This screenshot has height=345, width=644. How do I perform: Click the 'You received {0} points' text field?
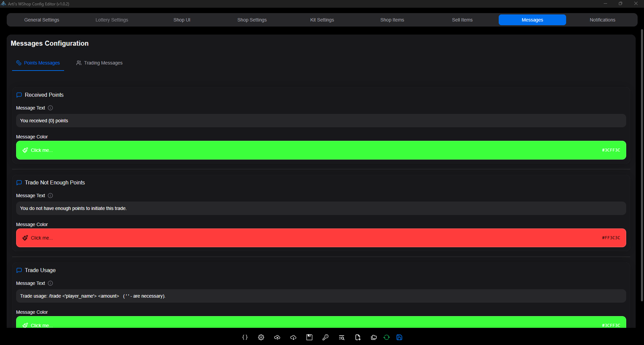(321, 121)
